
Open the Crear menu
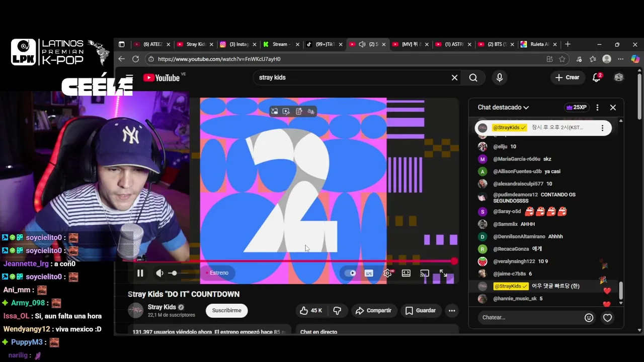[x=567, y=77]
